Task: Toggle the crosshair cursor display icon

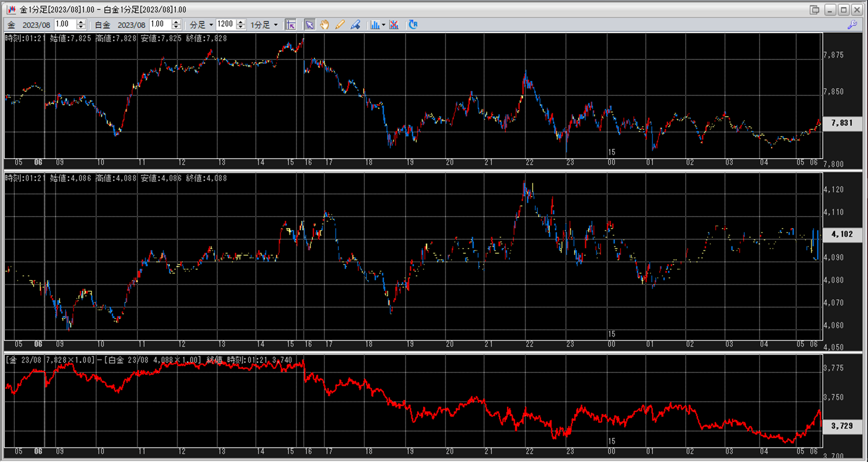Action: pos(290,25)
